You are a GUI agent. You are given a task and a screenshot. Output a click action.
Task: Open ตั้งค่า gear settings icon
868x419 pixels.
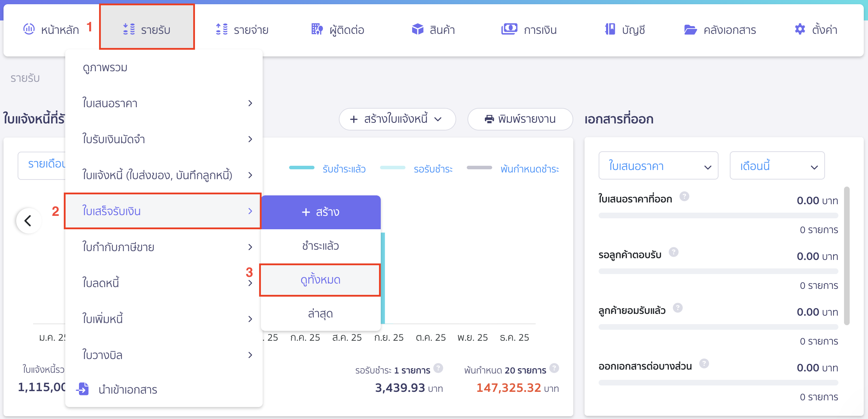[x=800, y=29]
